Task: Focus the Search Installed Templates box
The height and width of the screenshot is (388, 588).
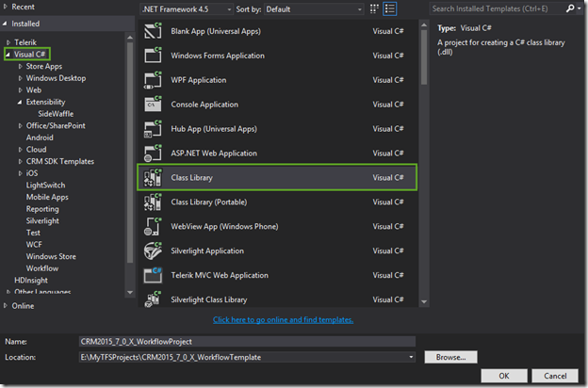Action: [497, 8]
